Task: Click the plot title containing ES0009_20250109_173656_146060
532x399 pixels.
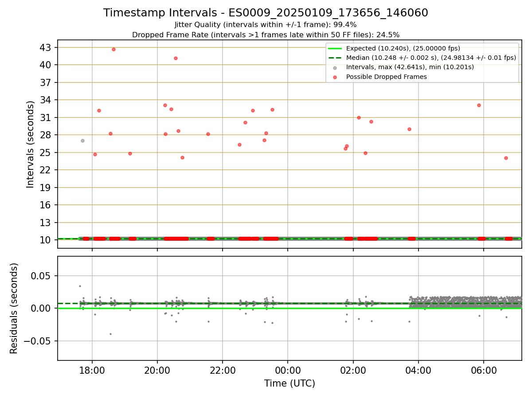Action: point(266,13)
